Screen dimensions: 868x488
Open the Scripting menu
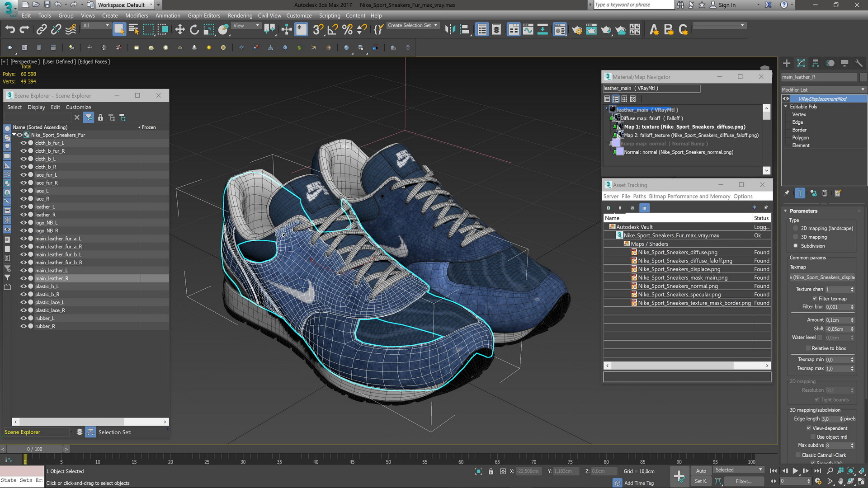click(330, 15)
